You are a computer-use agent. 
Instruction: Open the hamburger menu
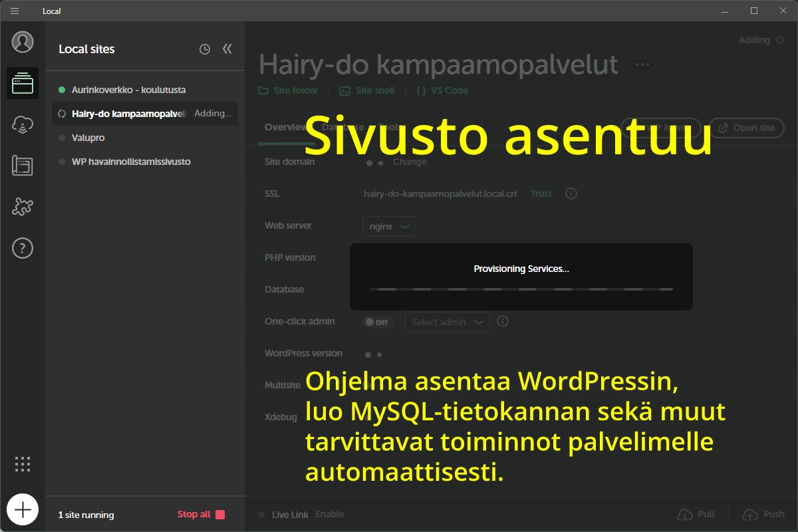coord(14,11)
